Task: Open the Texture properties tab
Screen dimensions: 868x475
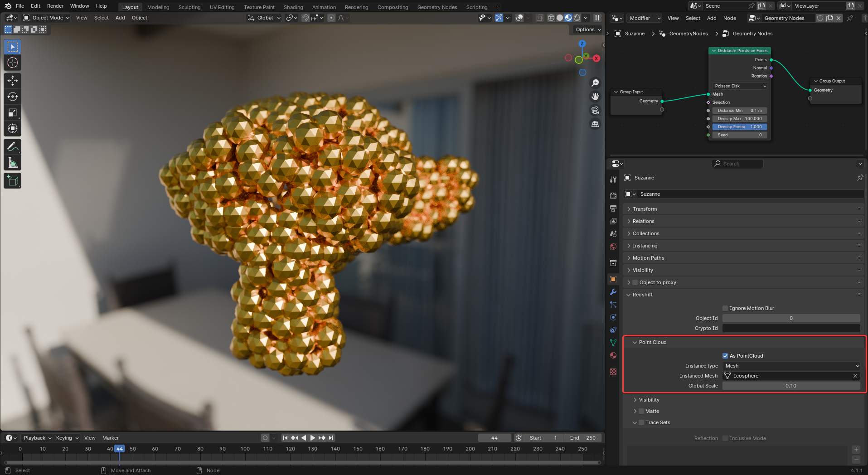Action: click(613, 372)
